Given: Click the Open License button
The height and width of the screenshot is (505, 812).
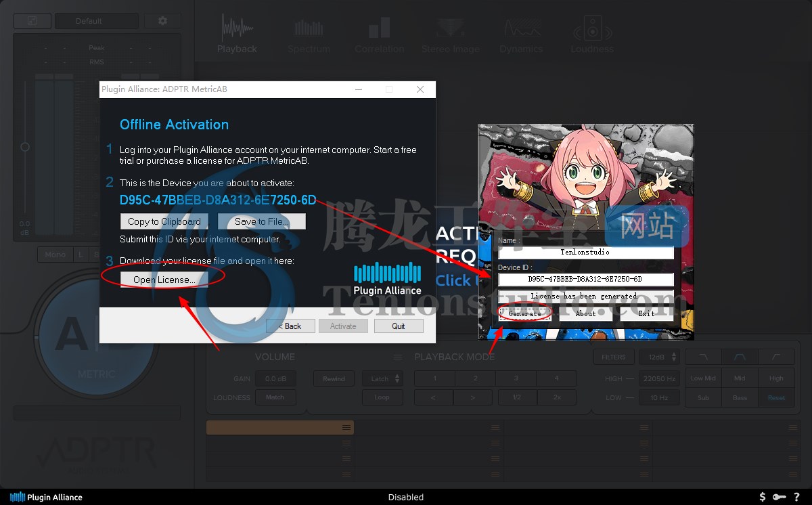Looking at the screenshot, I should point(164,280).
